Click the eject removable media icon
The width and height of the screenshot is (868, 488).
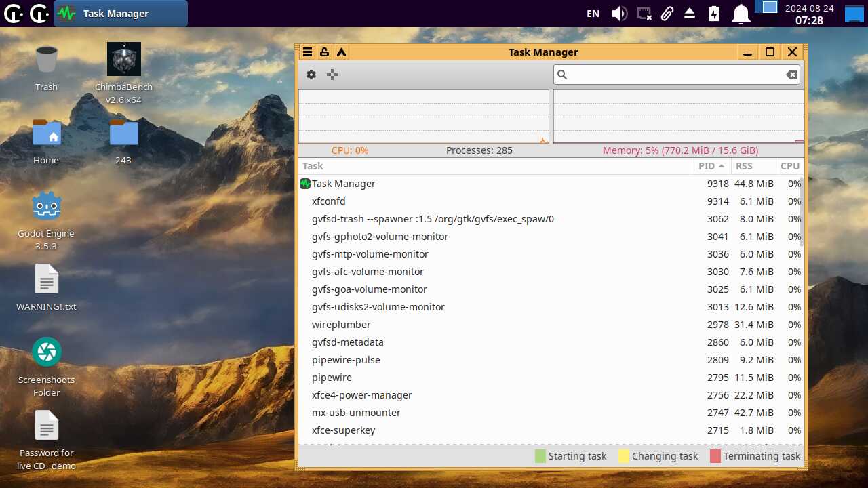[690, 14]
